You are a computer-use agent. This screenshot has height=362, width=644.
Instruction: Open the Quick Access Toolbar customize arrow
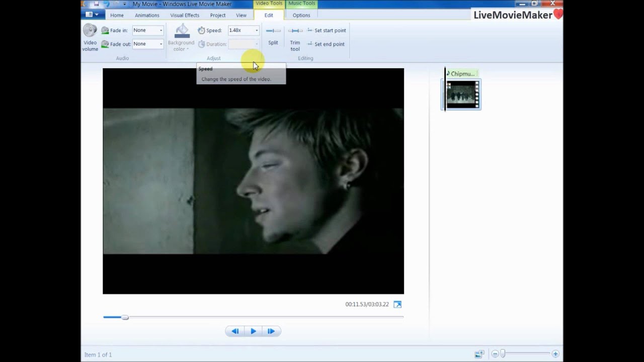coord(125,4)
